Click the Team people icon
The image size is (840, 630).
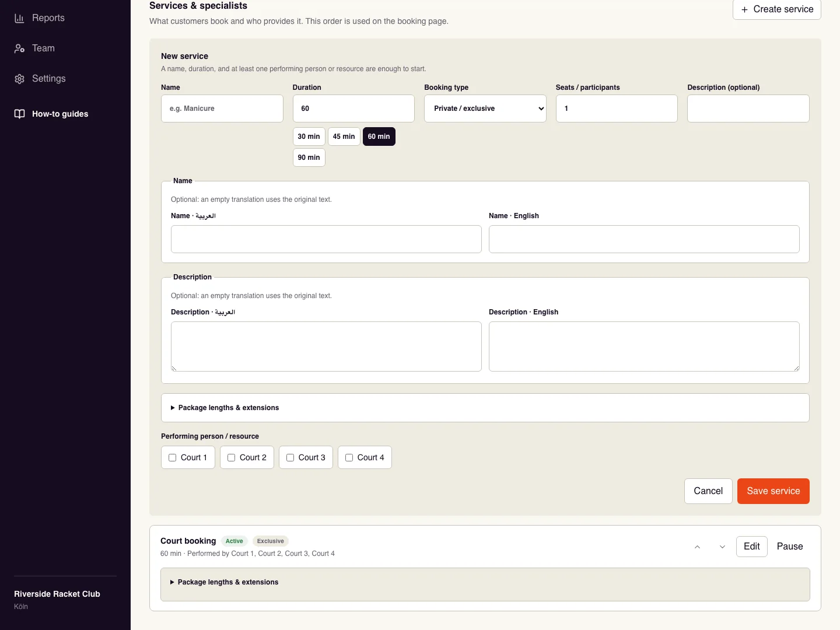point(19,48)
